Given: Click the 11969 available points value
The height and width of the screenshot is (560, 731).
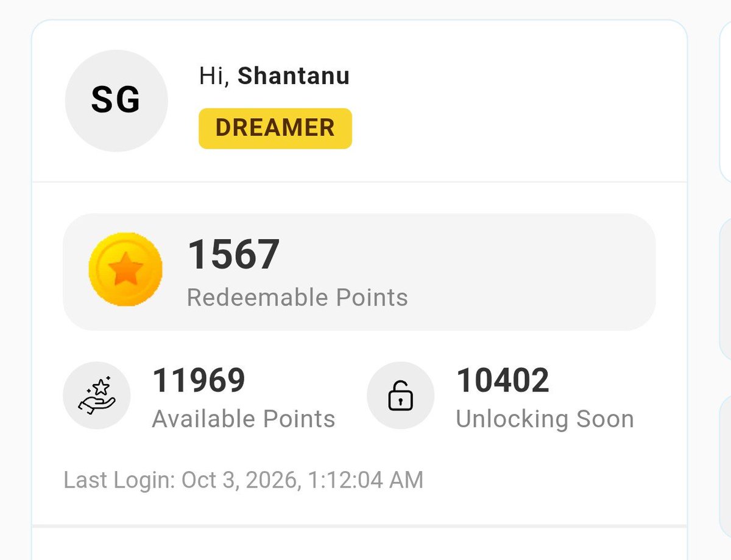Looking at the screenshot, I should 199,380.
